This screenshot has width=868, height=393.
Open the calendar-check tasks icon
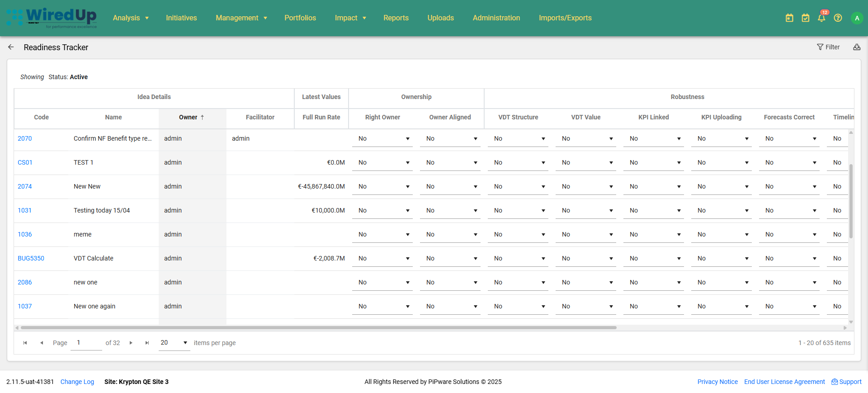(806, 18)
